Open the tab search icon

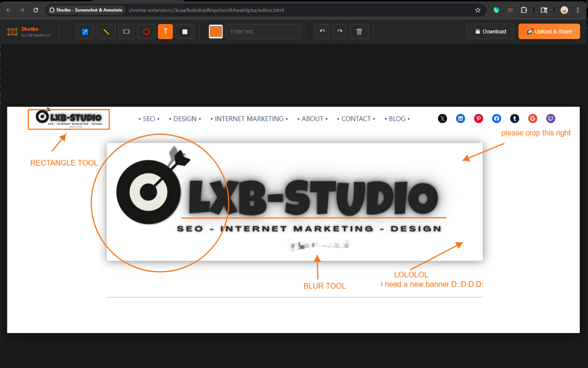tap(544, 10)
